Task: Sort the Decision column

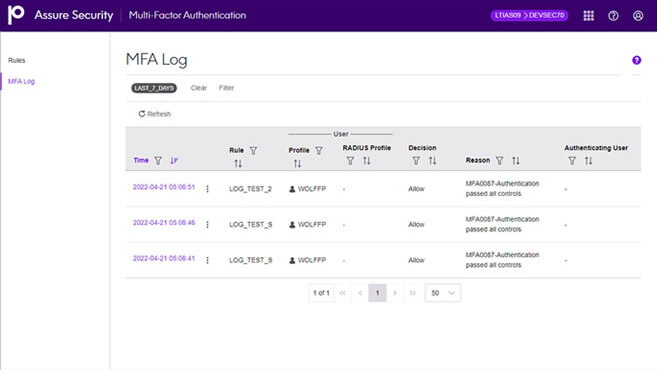Action: point(432,160)
